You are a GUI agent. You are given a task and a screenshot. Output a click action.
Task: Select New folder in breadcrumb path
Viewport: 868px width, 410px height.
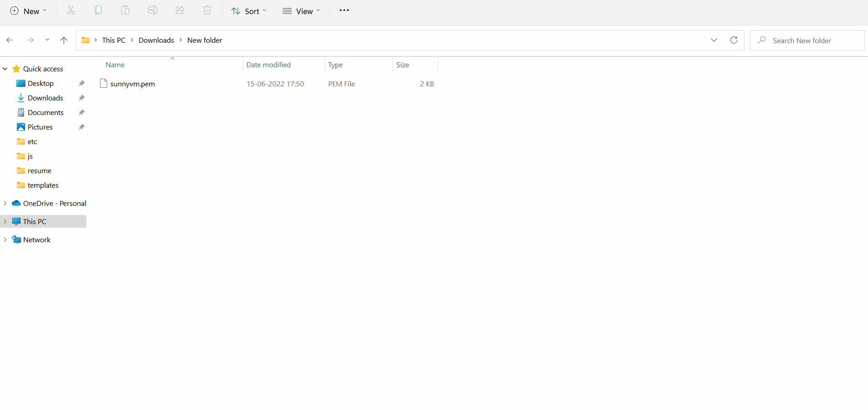(205, 40)
